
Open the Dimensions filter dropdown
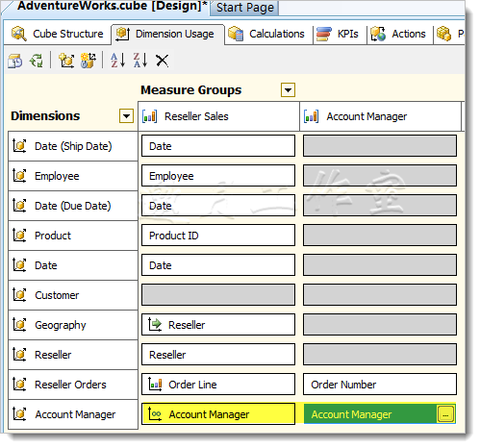(x=126, y=116)
